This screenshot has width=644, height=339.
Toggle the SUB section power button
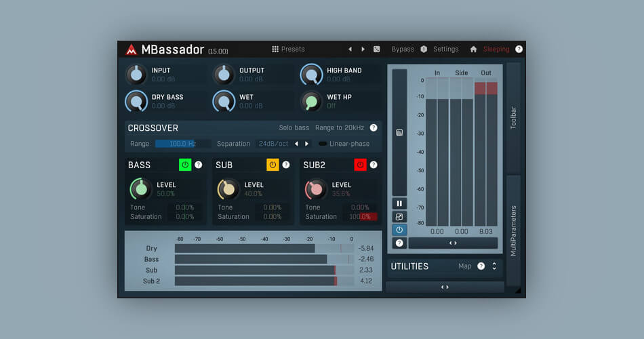tap(273, 165)
